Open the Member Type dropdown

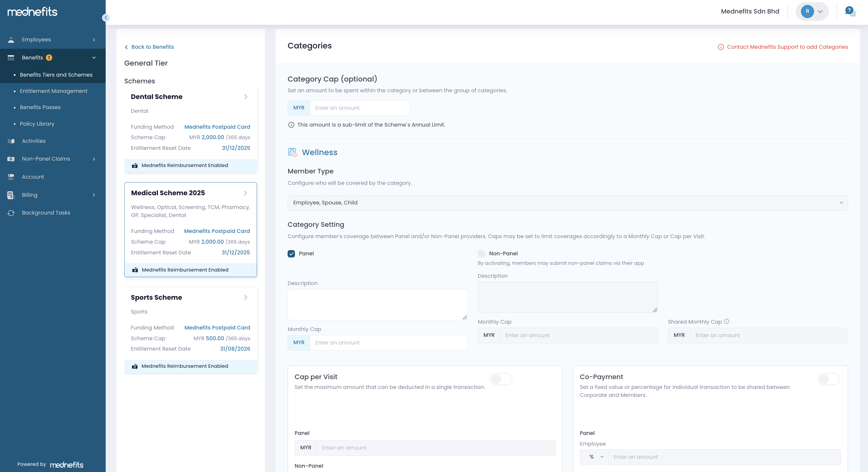568,203
